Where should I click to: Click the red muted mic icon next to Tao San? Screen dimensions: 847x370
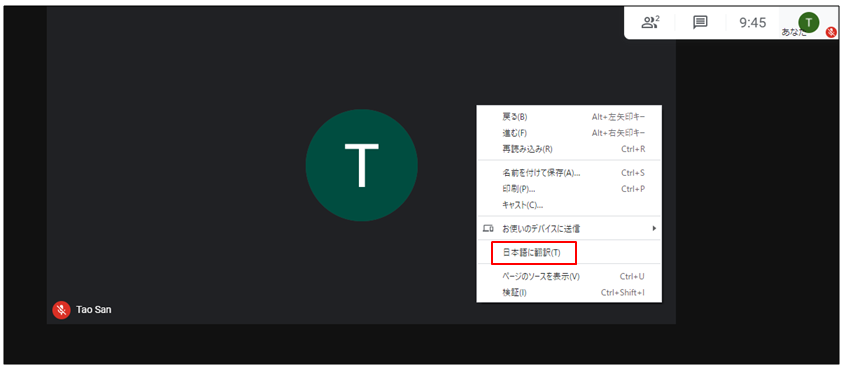coord(62,310)
